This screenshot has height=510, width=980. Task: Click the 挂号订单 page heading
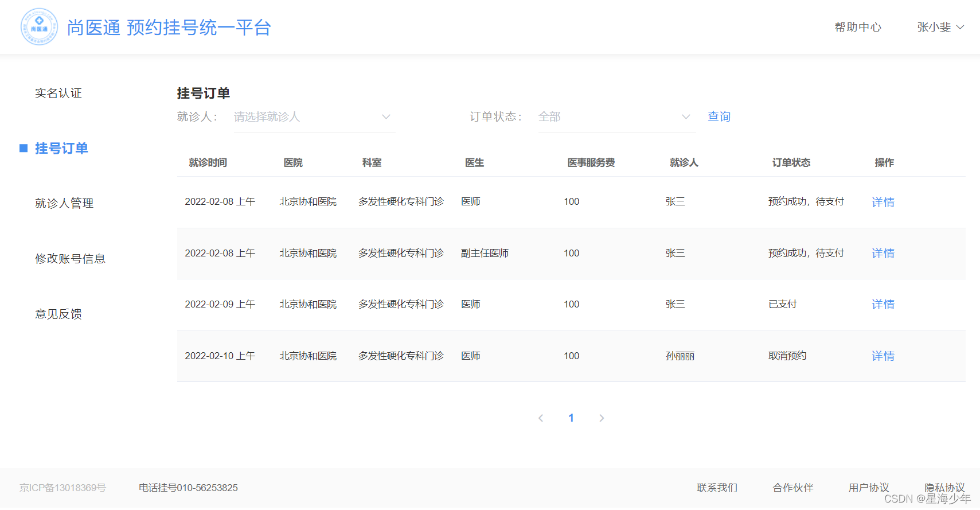coord(204,93)
